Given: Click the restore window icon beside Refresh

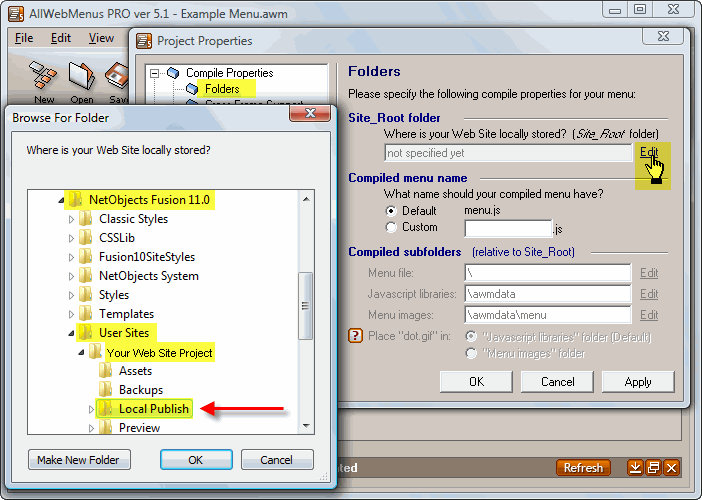Looking at the screenshot, I should [653, 468].
